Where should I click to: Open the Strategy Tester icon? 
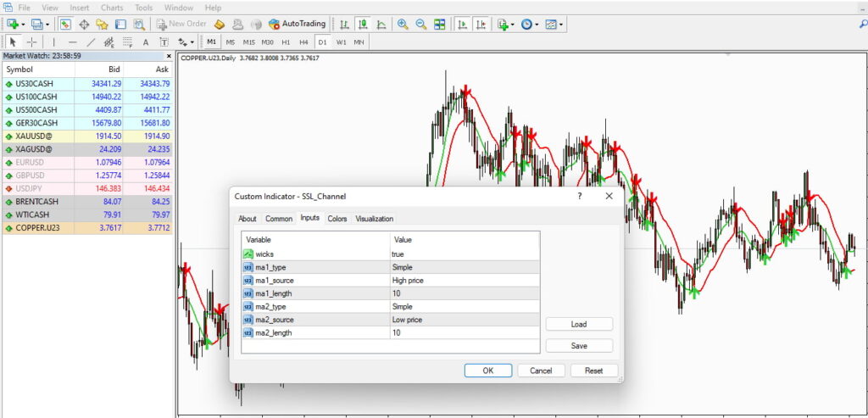(138, 25)
